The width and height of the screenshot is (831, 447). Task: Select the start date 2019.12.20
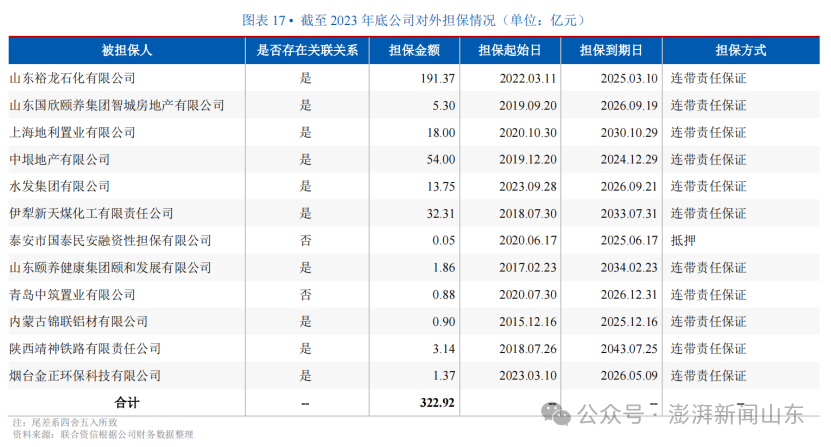pos(528,160)
